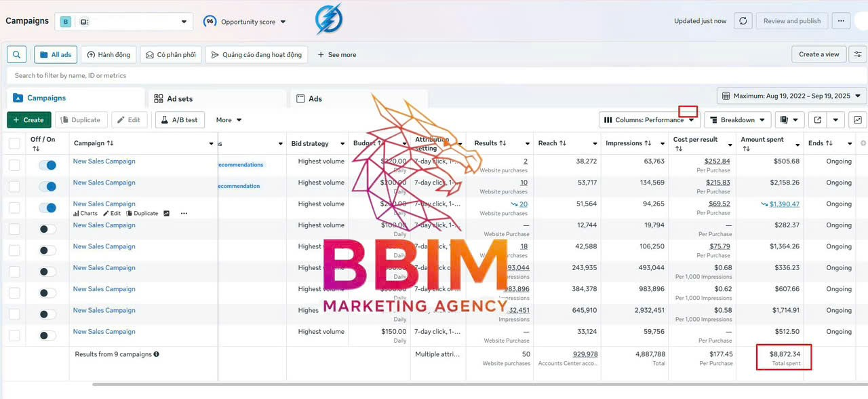The image size is (868, 399).
Task: Click the Export table data icon
Action: coord(818,120)
